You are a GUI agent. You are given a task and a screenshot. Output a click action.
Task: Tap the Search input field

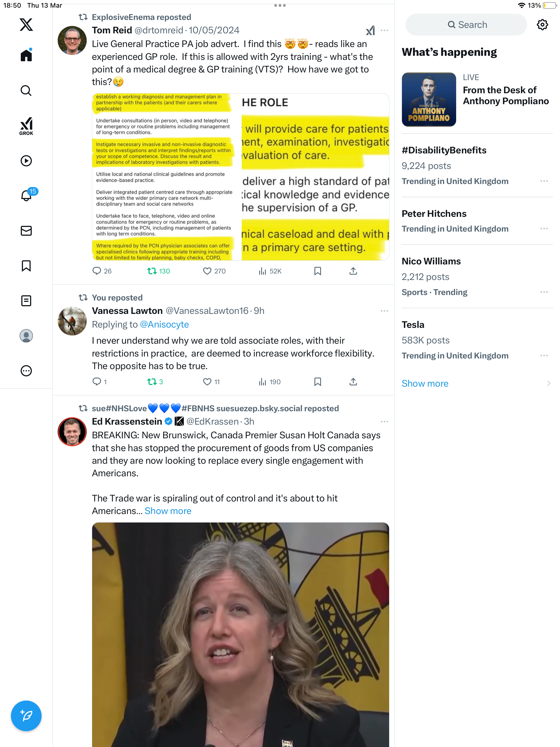466,25
